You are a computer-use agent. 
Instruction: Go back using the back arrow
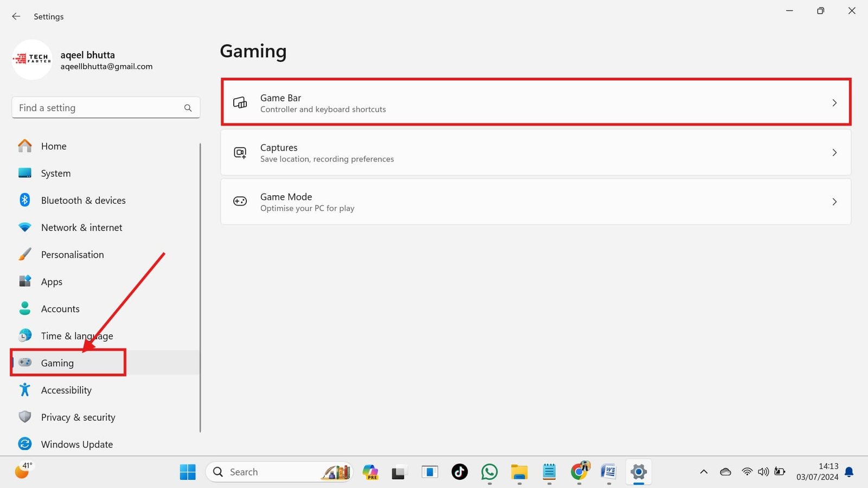(16, 16)
